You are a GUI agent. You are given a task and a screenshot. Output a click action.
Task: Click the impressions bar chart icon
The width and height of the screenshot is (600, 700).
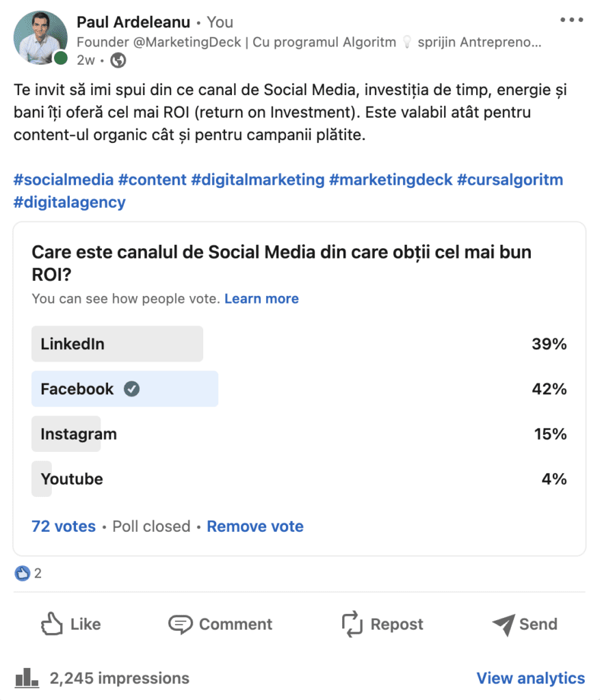(x=27, y=677)
